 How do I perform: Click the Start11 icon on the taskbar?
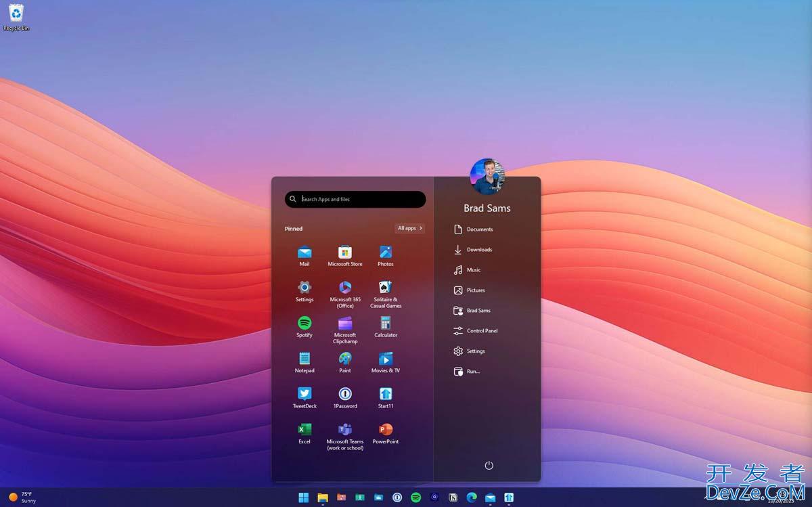pyautogui.click(x=508, y=498)
